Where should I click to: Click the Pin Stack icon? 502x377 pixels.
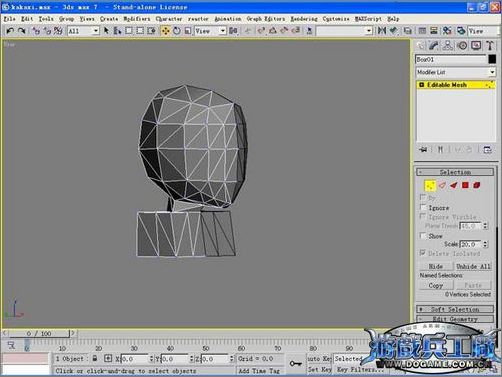click(423, 150)
